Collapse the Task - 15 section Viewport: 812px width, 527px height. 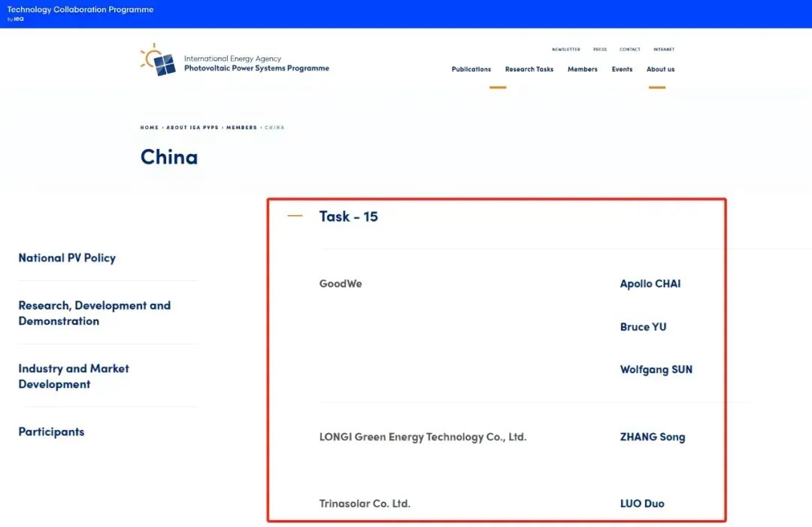pos(295,216)
